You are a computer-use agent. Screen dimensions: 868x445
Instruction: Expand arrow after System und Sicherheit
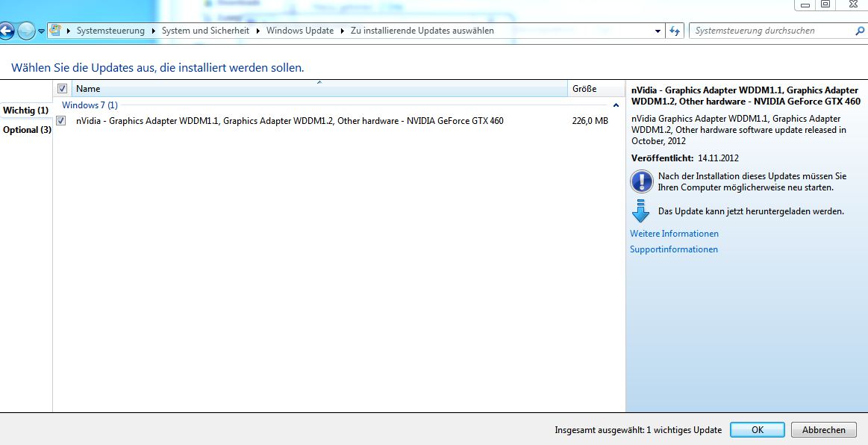point(258,31)
